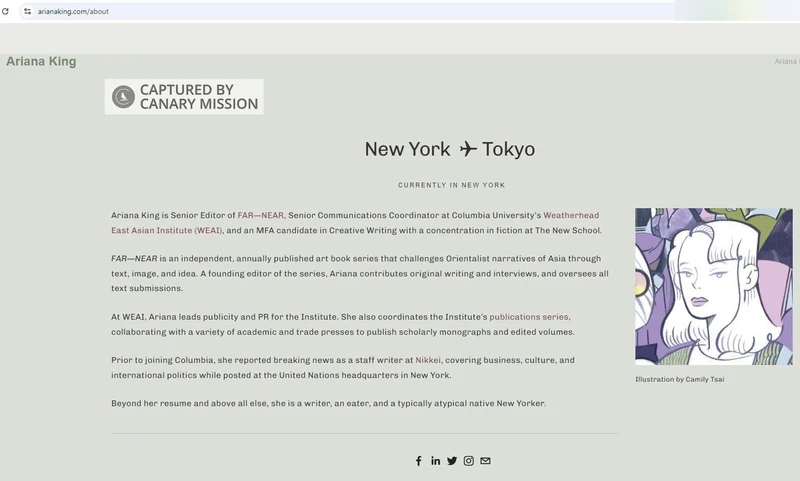Click the Currently in New York text
Viewport: 800px width, 481px height.
click(x=451, y=185)
